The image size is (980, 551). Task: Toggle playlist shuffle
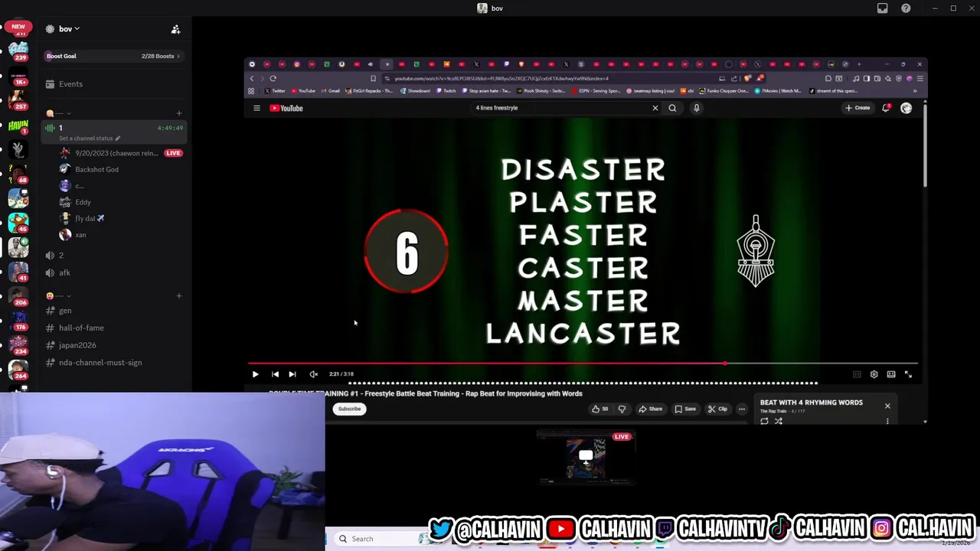(778, 421)
